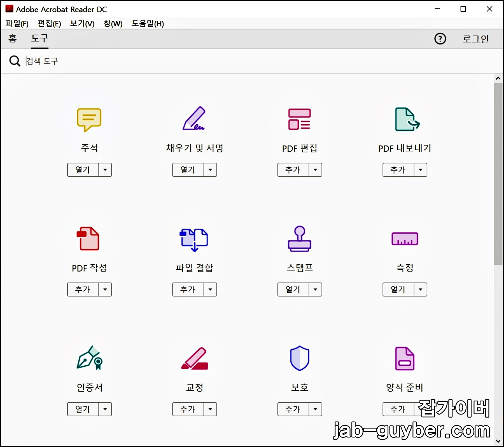Viewport: 504px width, 447px height.
Task: Click 열기 under 채우기 및 서명
Action: click(x=188, y=170)
